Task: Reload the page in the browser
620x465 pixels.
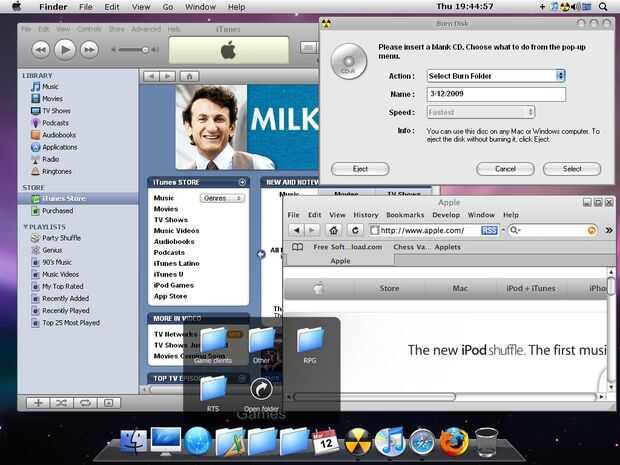Action: click(x=355, y=230)
